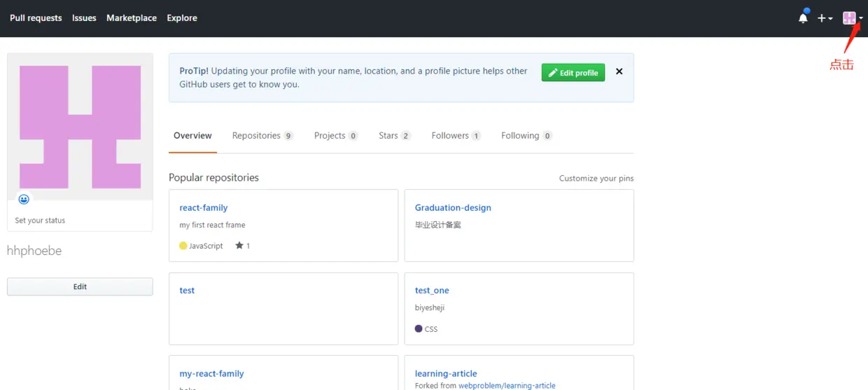Click the Set your status text

tap(40, 221)
